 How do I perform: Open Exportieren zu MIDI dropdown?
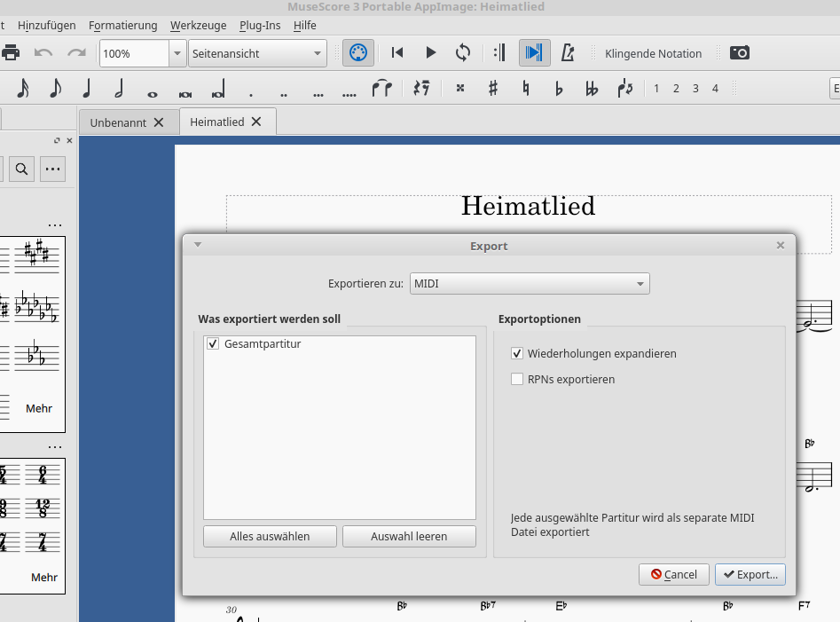(530, 283)
